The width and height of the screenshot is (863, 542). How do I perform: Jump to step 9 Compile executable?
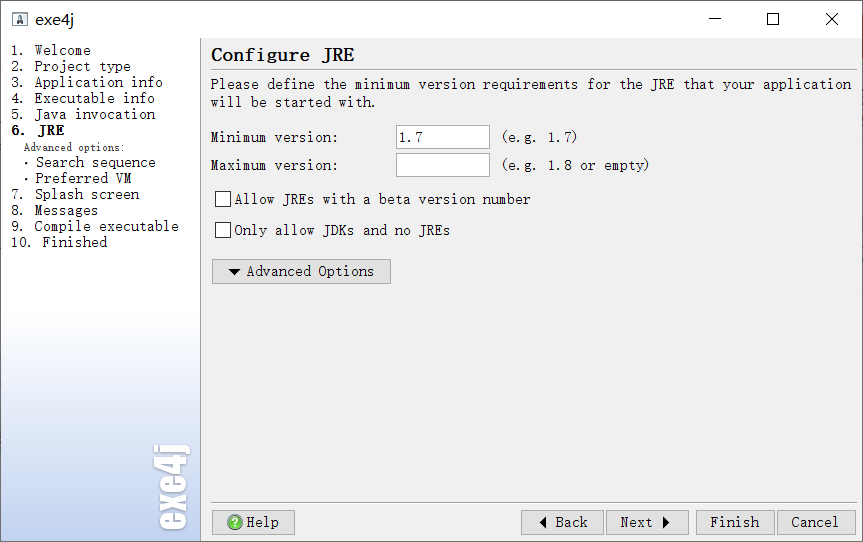point(95,226)
